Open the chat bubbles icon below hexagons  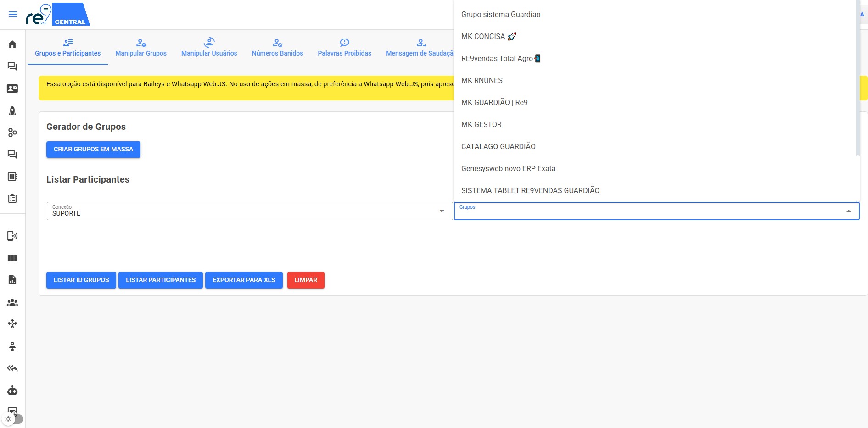12,155
